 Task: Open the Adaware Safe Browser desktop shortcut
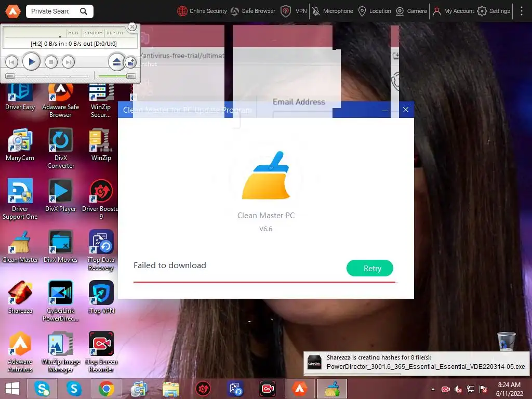(60, 101)
